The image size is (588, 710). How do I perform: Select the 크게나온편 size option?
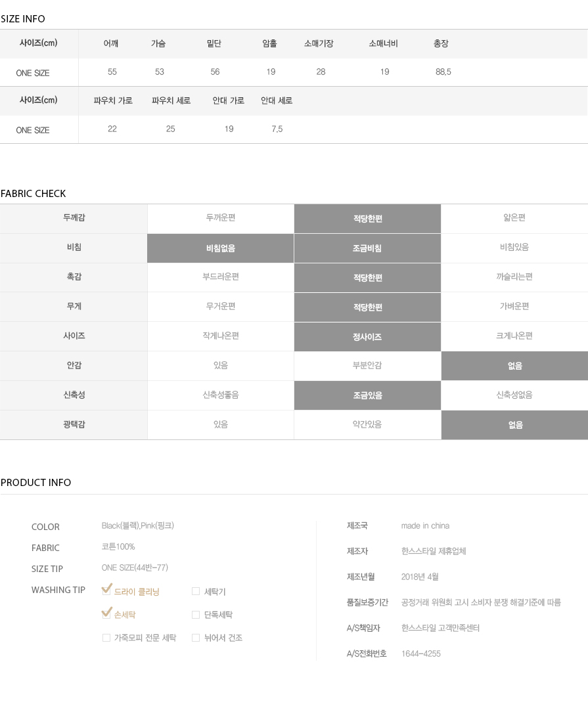[x=514, y=336]
